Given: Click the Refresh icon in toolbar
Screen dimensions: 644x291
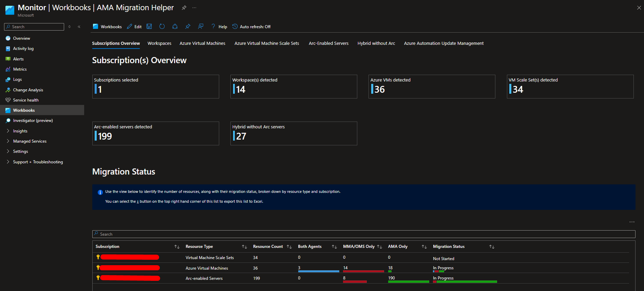Looking at the screenshot, I should coord(162,26).
